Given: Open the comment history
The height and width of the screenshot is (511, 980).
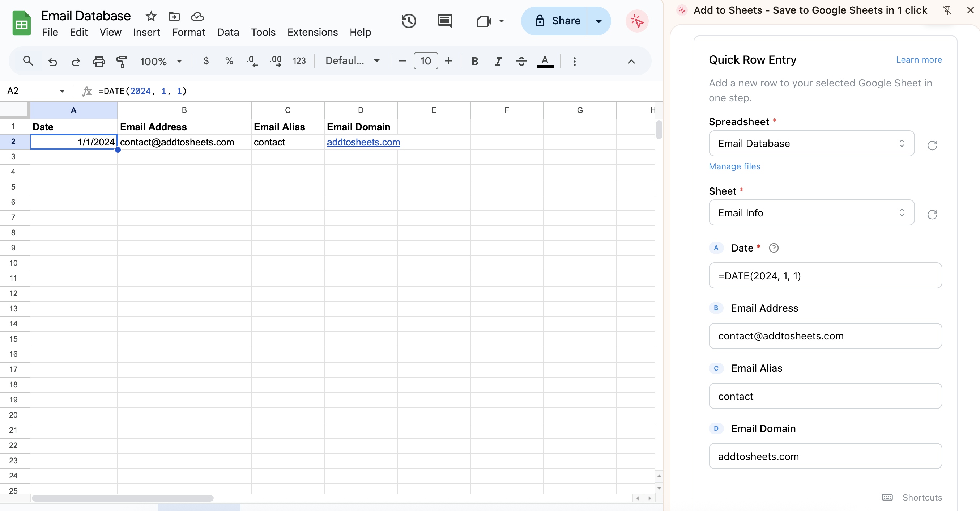Looking at the screenshot, I should point(444,21).
